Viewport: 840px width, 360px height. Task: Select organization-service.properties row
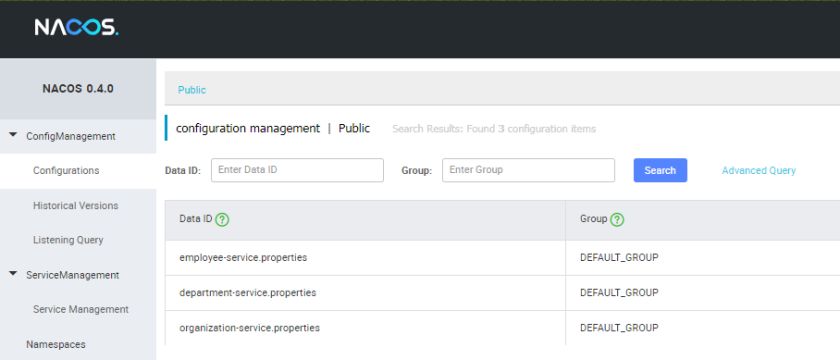[502, 328]
